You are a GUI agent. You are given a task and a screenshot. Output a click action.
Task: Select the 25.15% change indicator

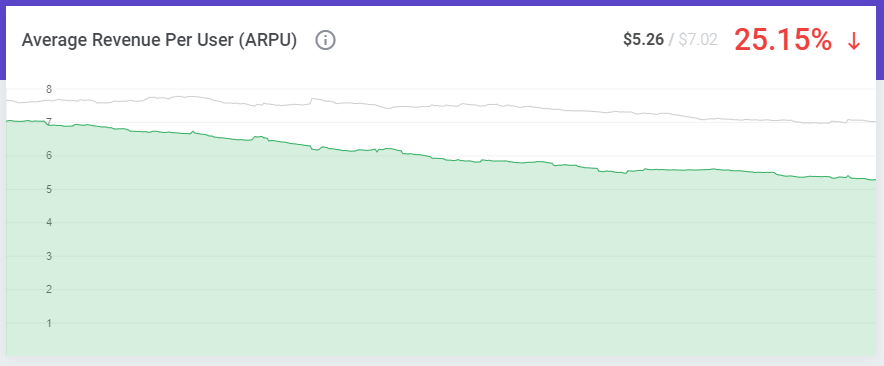click(783, 40)
